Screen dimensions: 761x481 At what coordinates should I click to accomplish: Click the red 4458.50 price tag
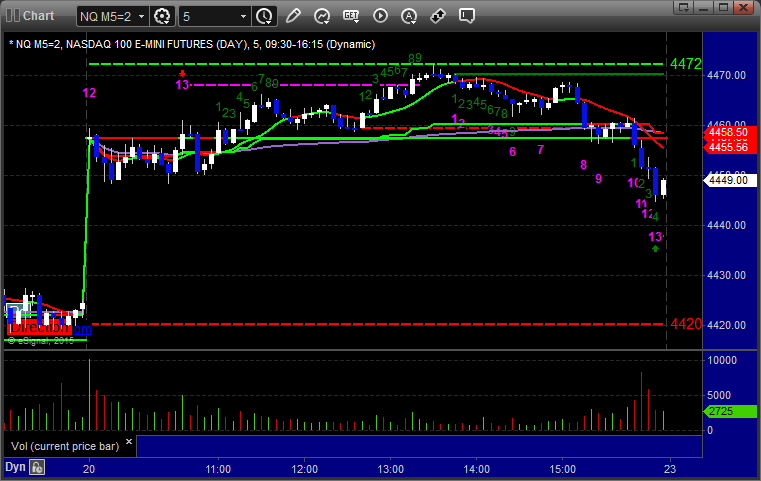click(x=730, y=132)
